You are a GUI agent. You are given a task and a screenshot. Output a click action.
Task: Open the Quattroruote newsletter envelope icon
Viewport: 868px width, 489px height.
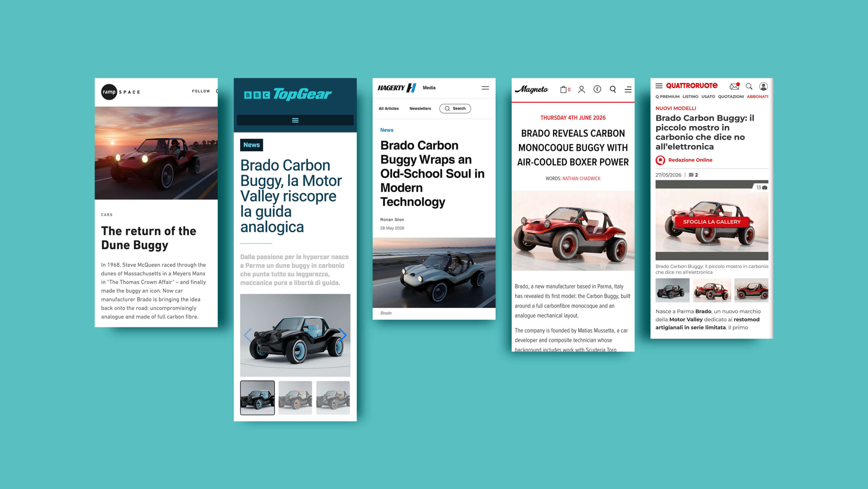(734, 87)
